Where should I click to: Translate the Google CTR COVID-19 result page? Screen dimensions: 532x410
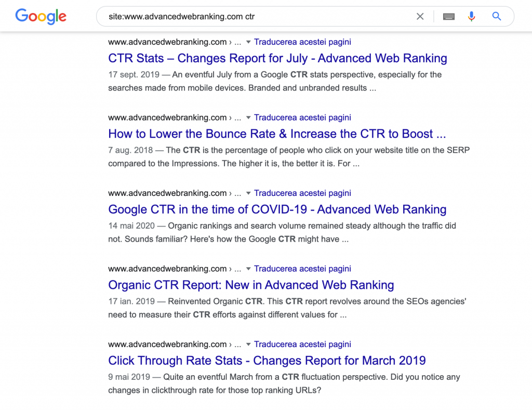pos(302,193)
